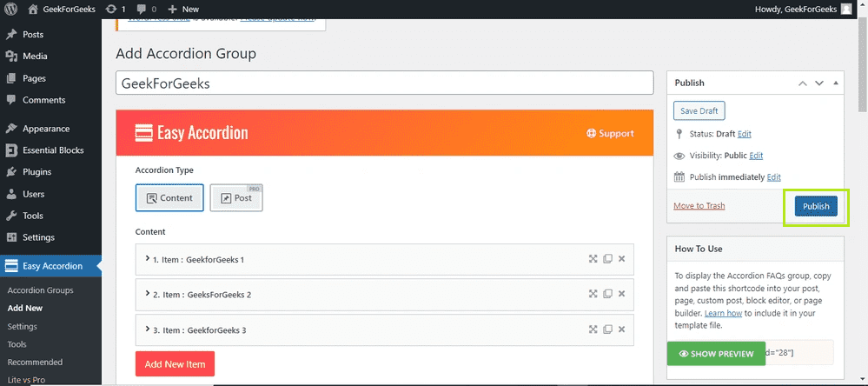Click the accordion group title field
868x386 pixels.
[x=384, y=83]
